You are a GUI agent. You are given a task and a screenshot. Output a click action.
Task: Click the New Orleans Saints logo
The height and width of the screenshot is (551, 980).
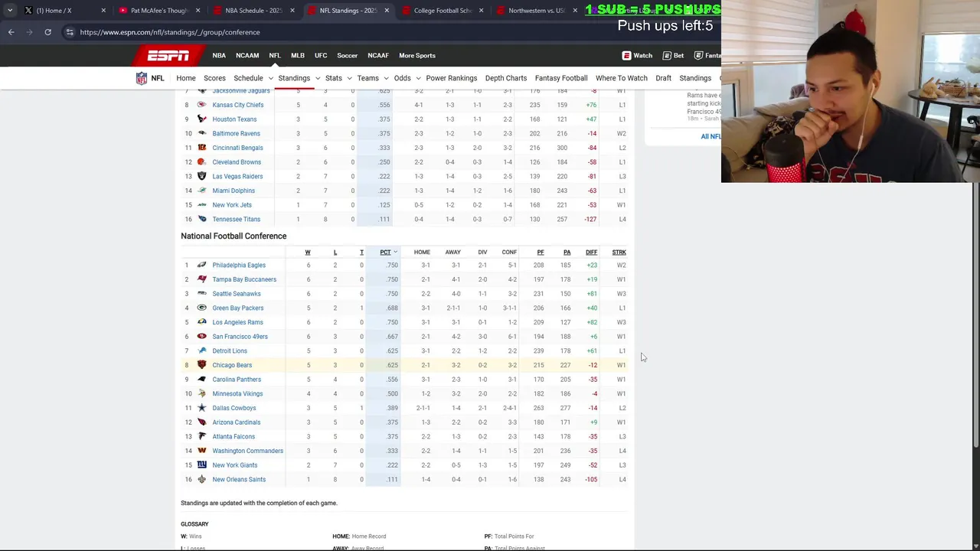[202, 480]
